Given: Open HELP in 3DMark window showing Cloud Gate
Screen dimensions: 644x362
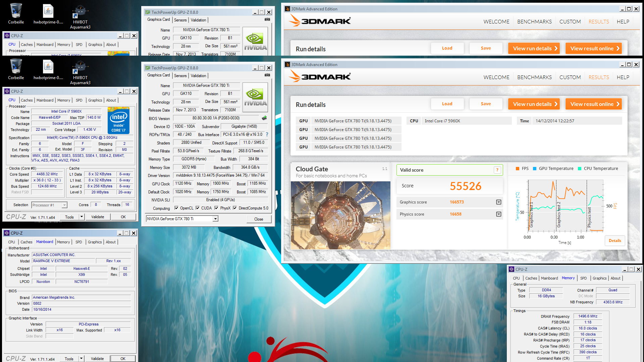Looking at the screenshot, I should pos(623,77).
